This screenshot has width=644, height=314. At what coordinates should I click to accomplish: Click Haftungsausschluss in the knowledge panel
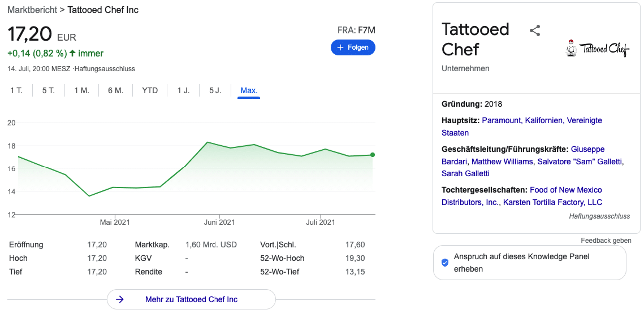pos(599,216)
